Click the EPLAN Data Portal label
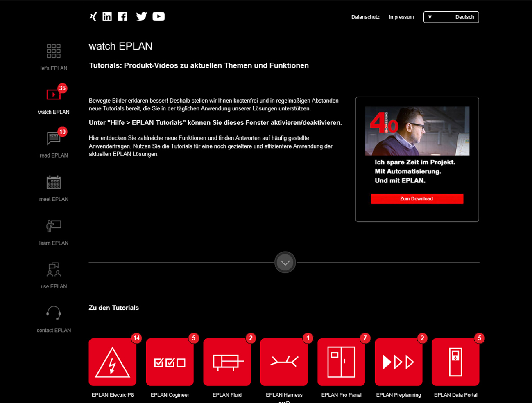Viewport: 532px width, 403px height. click(456, 395)
